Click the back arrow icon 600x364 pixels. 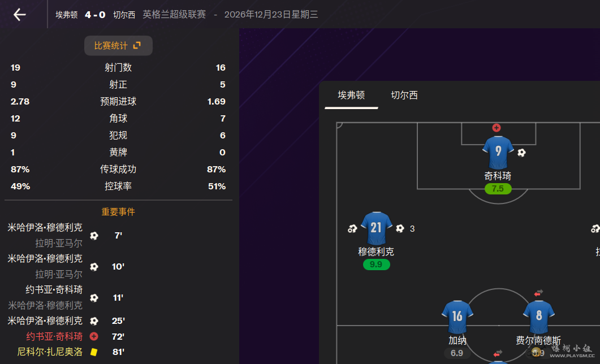[x=20, y=15]
